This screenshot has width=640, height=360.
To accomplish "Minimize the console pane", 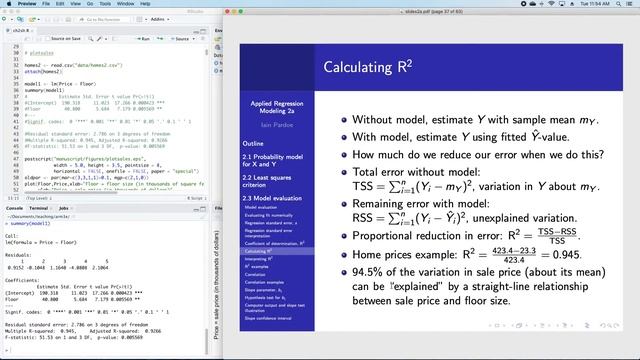I will coord(196,209).
